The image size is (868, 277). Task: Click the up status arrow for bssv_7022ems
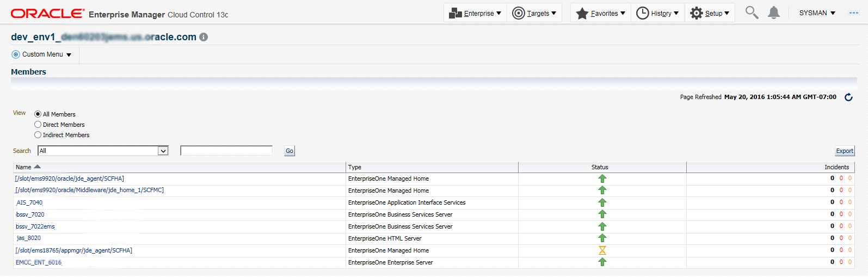(602, 226)
